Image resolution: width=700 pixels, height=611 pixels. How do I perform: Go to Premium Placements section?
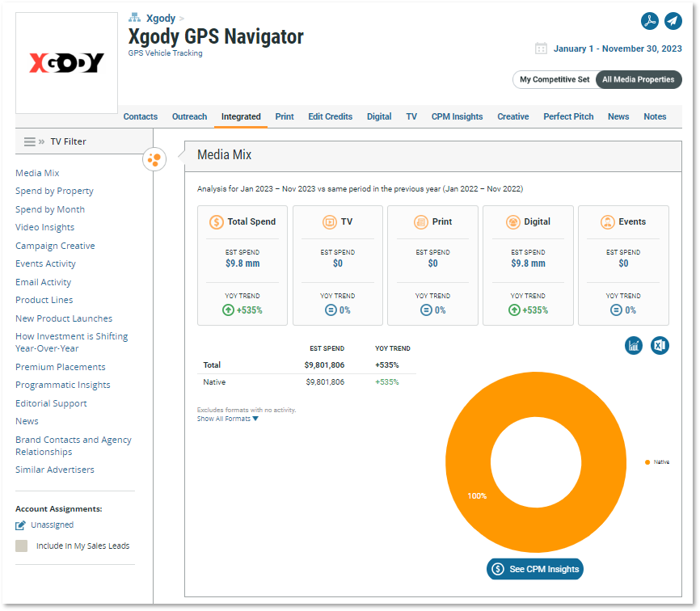pos(61,367)
